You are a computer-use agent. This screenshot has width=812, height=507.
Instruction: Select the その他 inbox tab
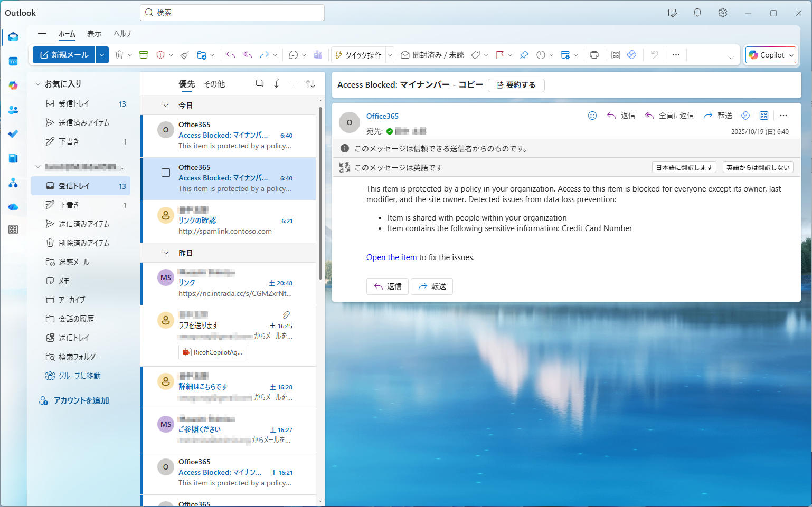[x=213, y=83]
